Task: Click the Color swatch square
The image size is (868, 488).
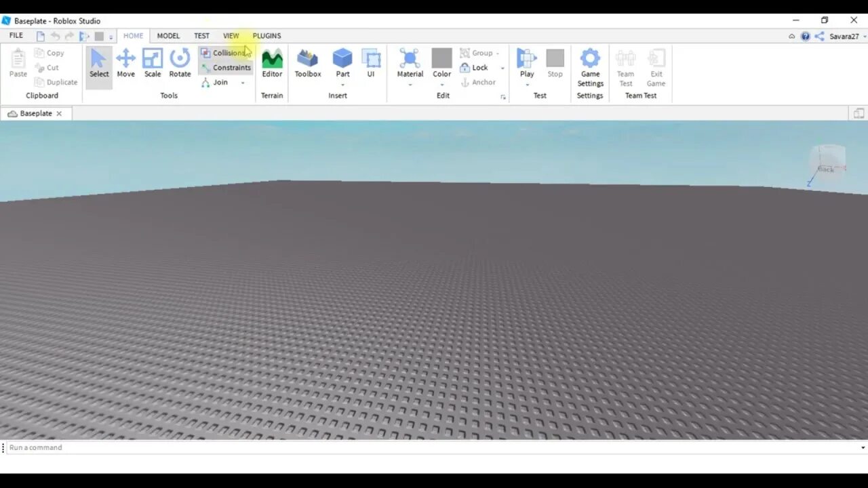Action: 441,58
